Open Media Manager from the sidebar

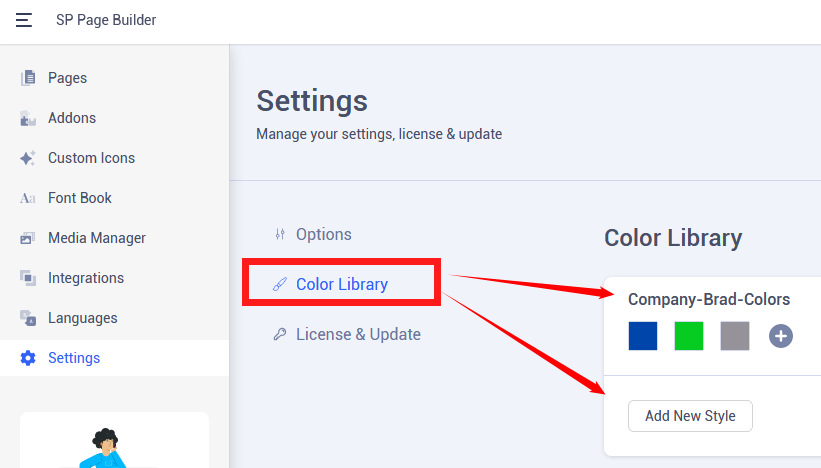tap(96, 238)
